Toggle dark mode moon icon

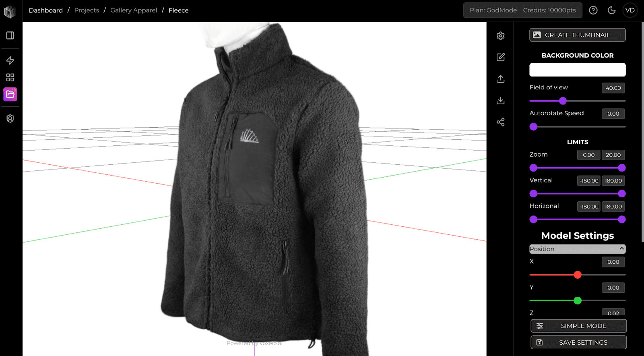(611, 10)
